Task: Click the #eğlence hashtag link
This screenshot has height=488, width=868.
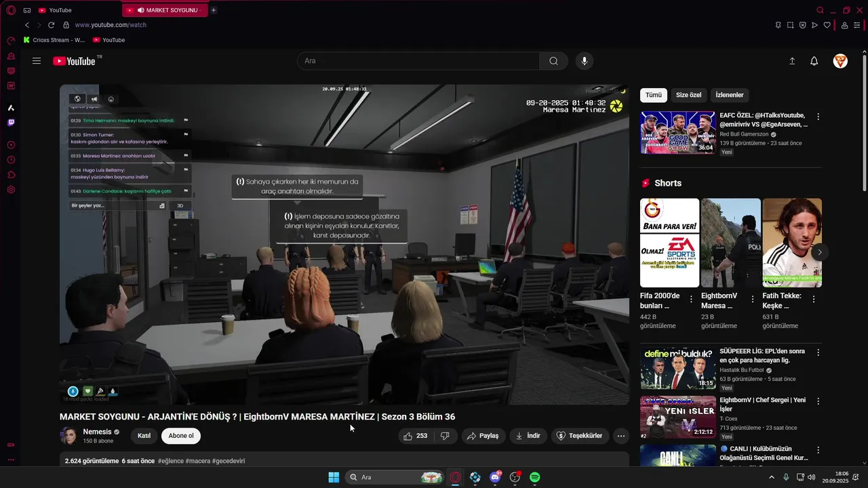Action: pos(171,461)
